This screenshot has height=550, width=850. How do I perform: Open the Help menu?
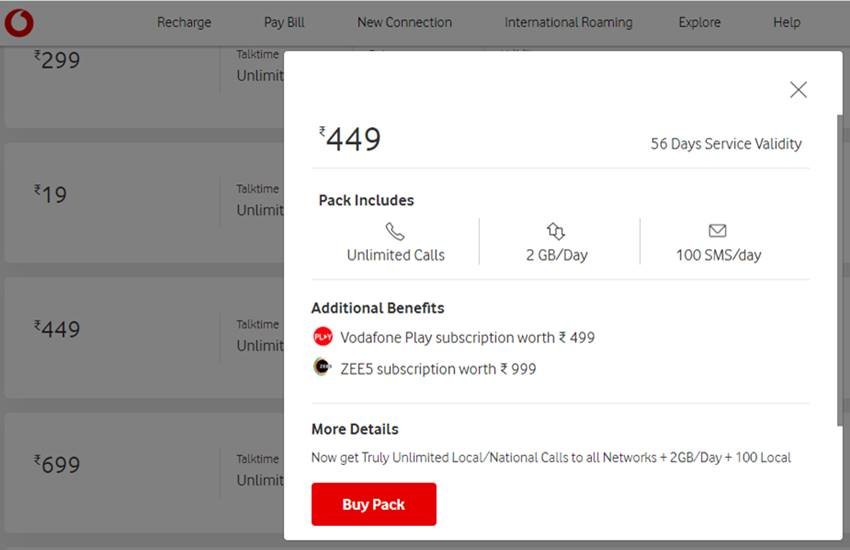pos(787,22)
